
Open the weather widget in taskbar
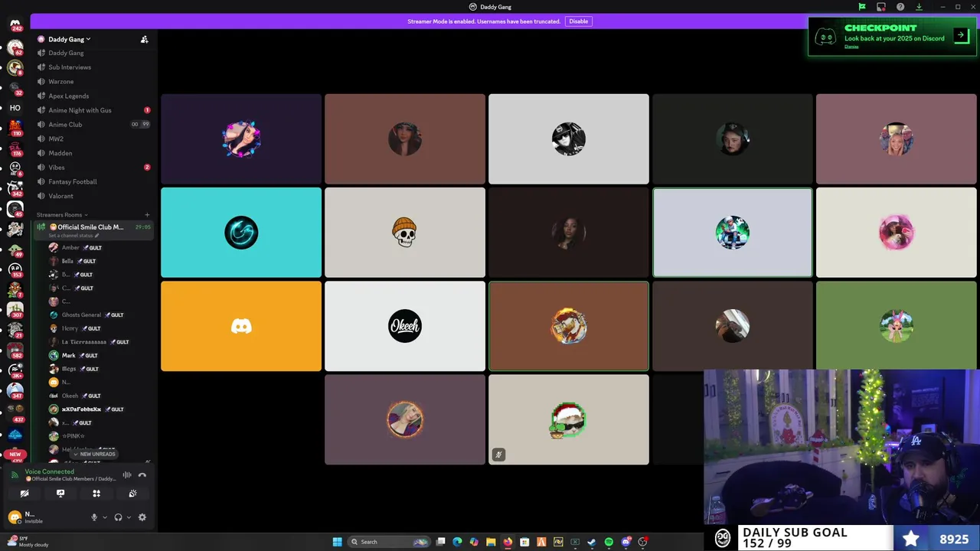pos(28,542)
